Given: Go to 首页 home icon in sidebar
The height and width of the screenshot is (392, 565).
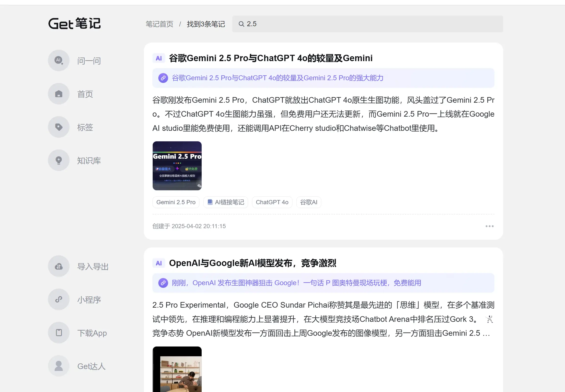Looking at the screenshot, I should point(59,94).
